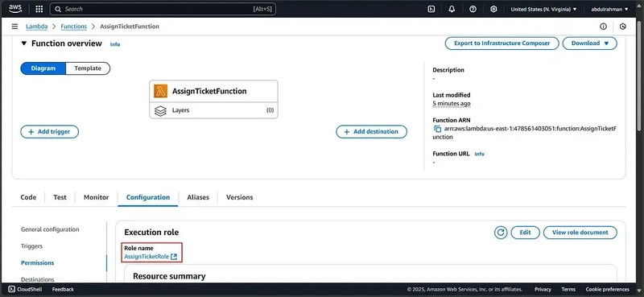
Task: Copy the Function ARN with the copy icon
Action: click(437, 129)
